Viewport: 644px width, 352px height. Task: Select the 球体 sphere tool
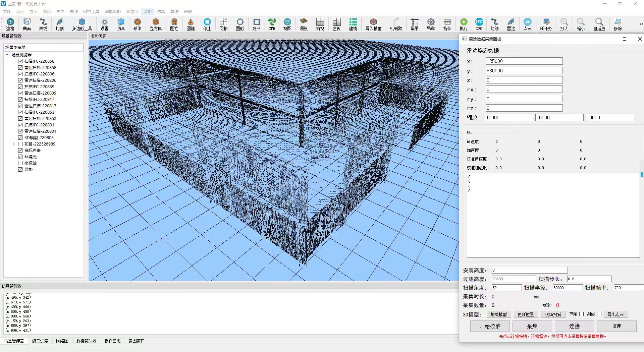point(137,24)
